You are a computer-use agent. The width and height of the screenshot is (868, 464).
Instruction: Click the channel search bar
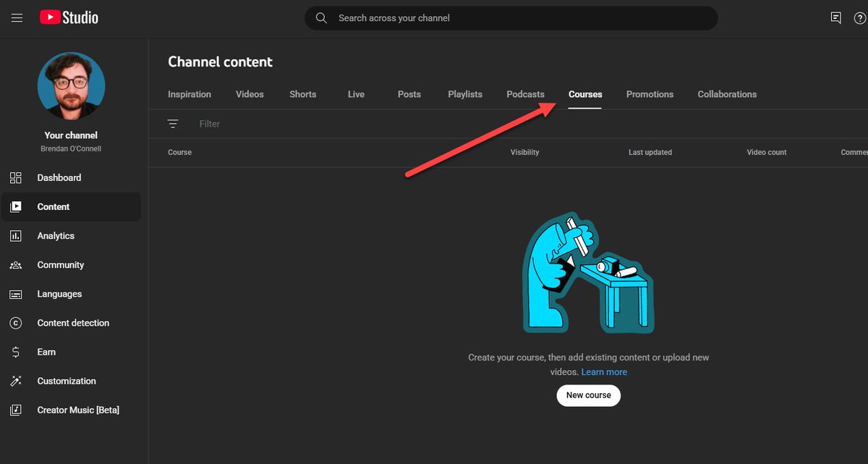(511, 17)
